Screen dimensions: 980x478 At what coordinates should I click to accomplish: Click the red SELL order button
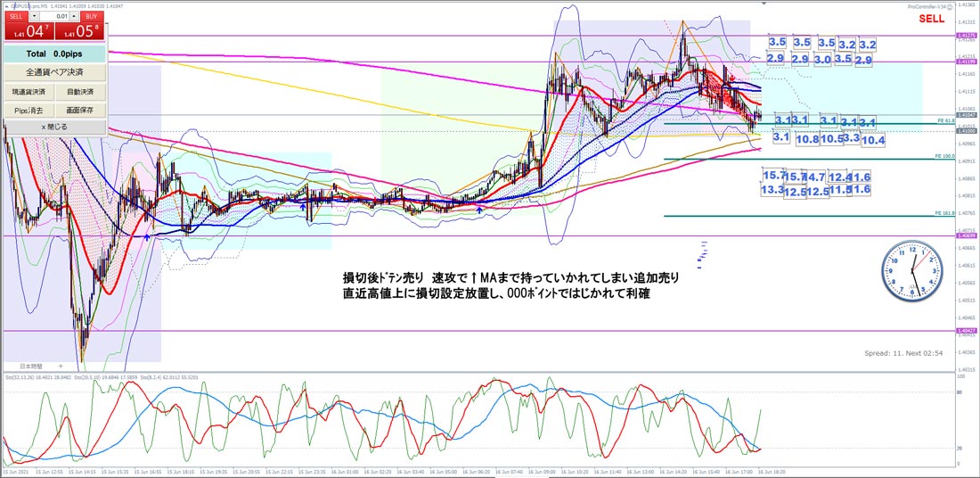pyautogui.click(x=18, y=16)
